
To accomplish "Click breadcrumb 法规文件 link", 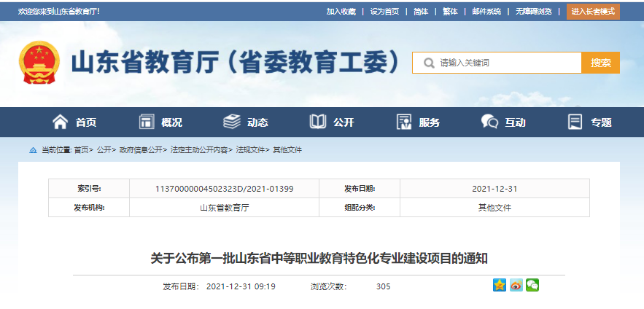I will pos(250,150).
